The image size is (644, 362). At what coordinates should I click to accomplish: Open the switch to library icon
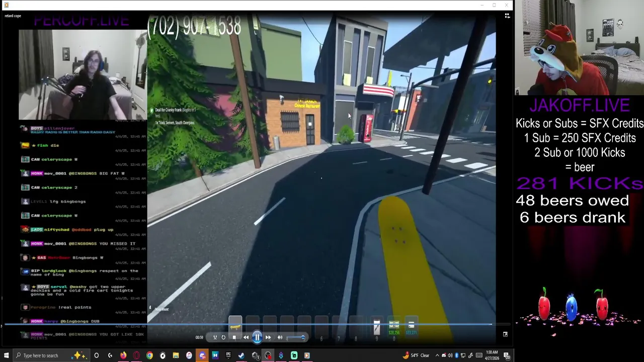click(507, 16)
